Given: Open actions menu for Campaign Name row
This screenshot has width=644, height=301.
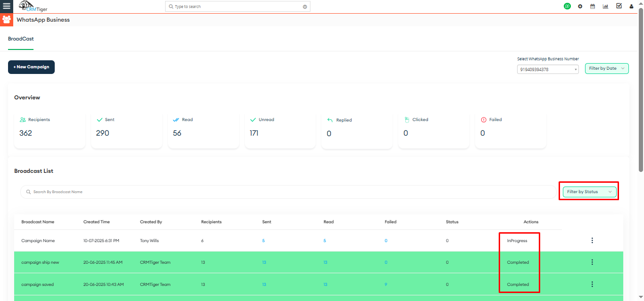Looking at the screenshot, I should coord(592,241).
